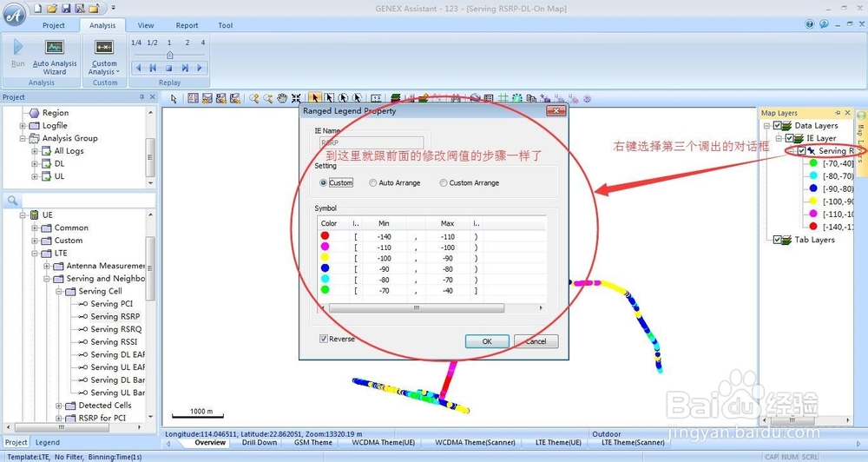Click the Open folder icon in quick access toolbar

[51, 9]
